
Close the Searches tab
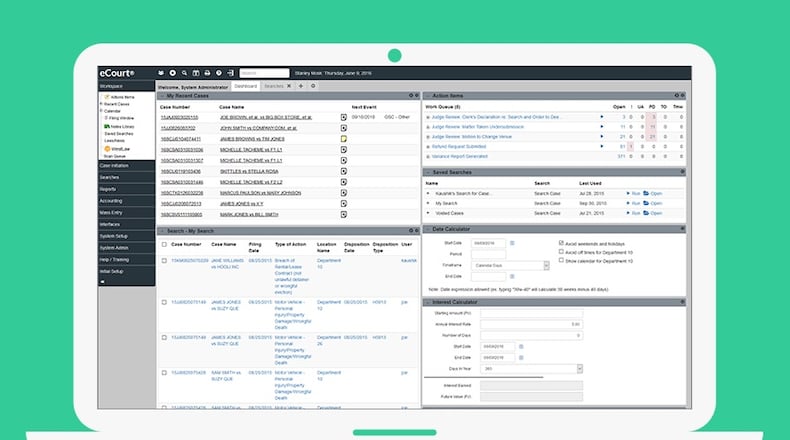289,86
